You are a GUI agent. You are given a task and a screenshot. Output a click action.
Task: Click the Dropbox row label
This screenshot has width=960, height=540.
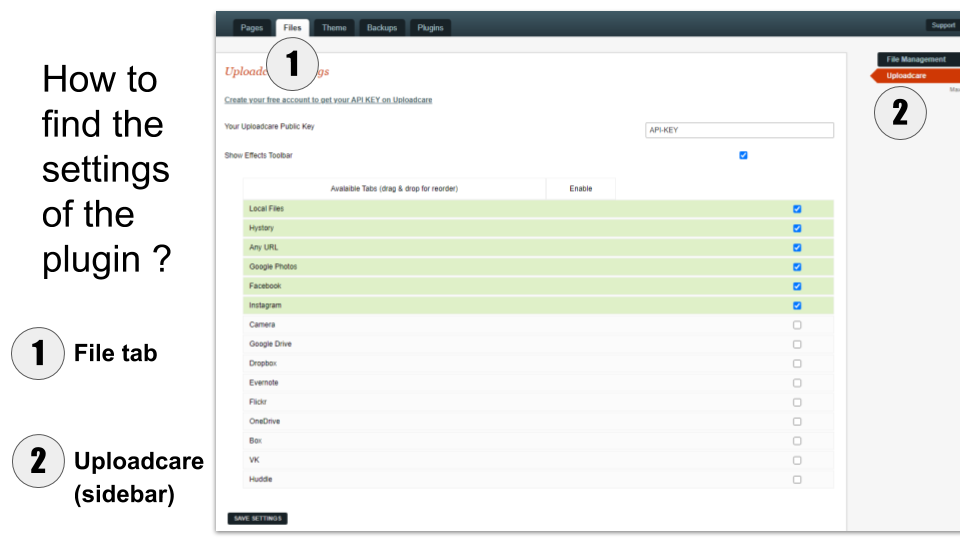[263, 364]
